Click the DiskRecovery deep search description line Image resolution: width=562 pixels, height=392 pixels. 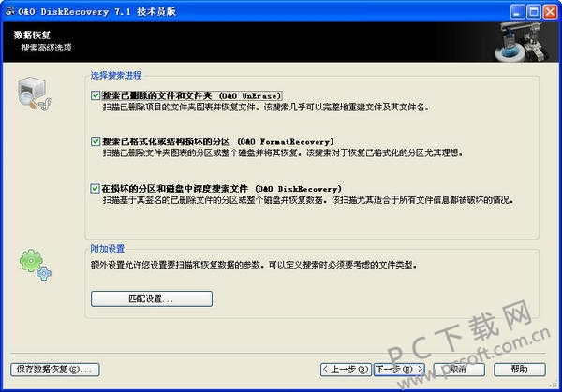click(x=308, y=200)
